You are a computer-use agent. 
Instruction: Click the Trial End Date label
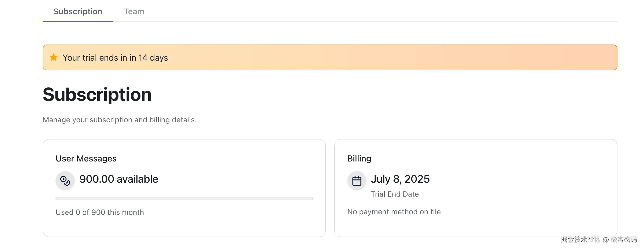(395, 194)
